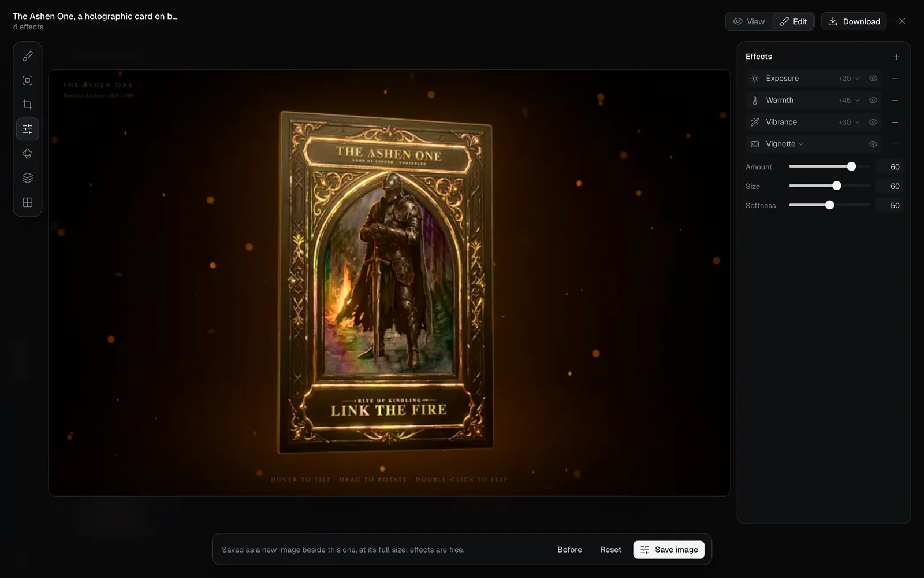The image size is (924, 578).
Task: Add a new effect with plus icon
Action: pyautogui.click(x=896, y=57)
